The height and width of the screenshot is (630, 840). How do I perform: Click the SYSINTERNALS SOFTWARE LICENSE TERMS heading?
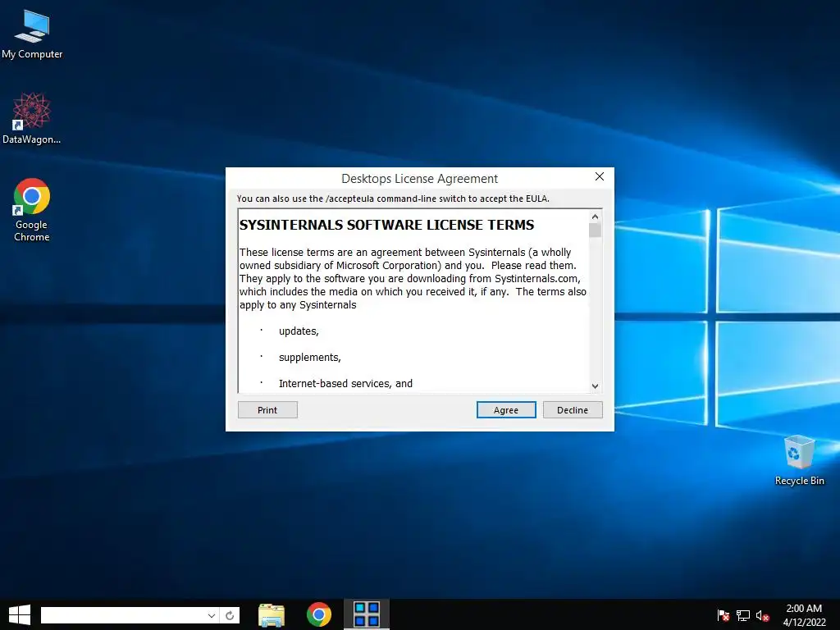(x=386, y=225)
